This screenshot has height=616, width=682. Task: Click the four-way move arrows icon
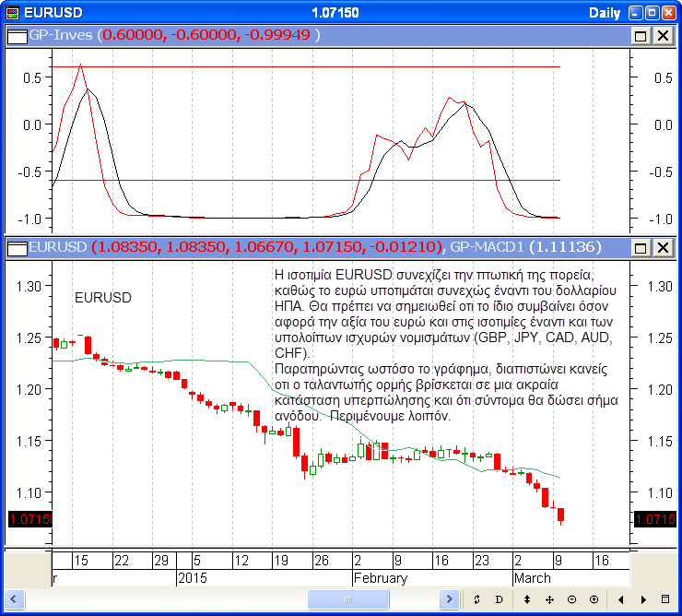click(x=549, y=600)
